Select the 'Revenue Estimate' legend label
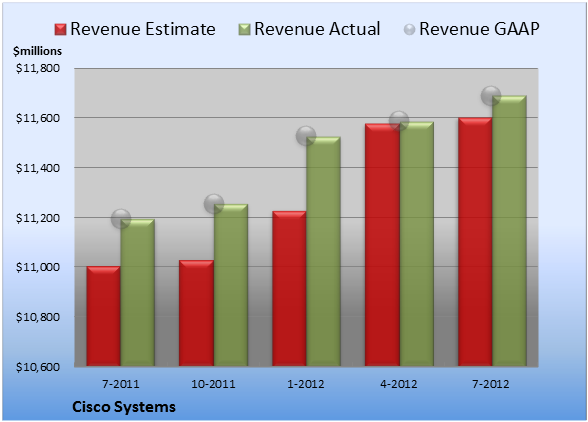588x422 pixels. [143, 29]
